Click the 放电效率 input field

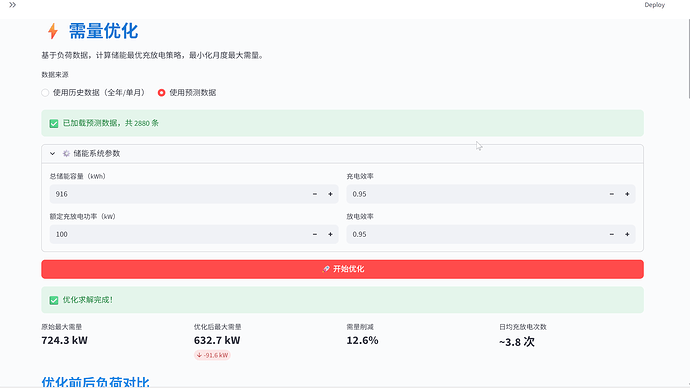[475, 234]
